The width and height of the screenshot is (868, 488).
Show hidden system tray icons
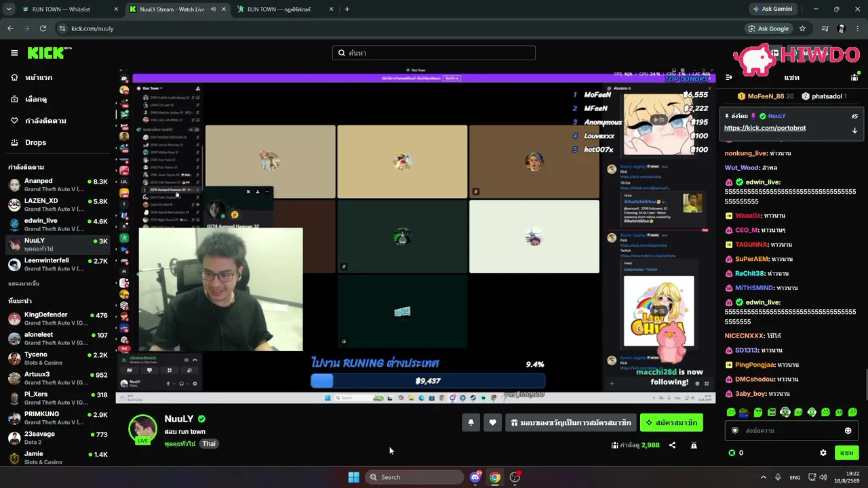tap(763, 477)
